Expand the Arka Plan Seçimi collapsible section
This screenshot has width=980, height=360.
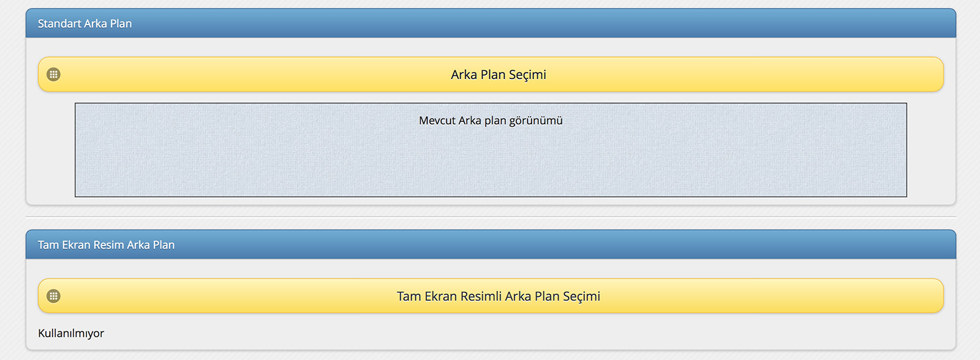click(x=491, y=75)
